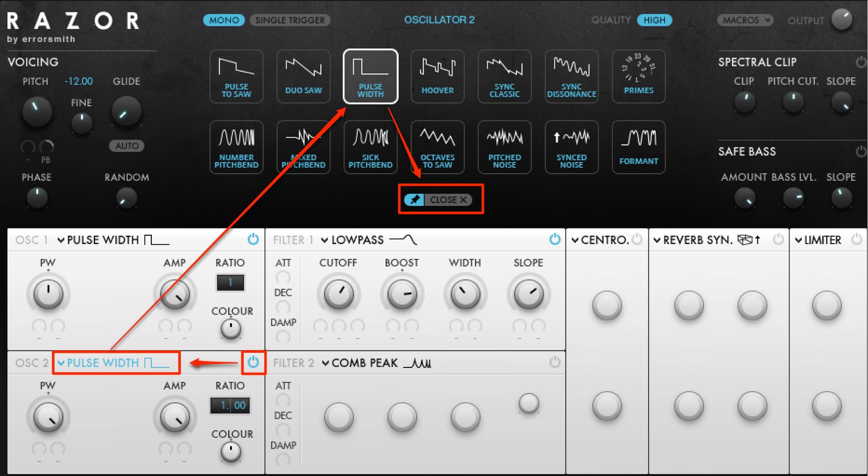Screen dimensions: 868x476
Task: Click the Filter 1 Boost knob
Action: tap(402, 294)
